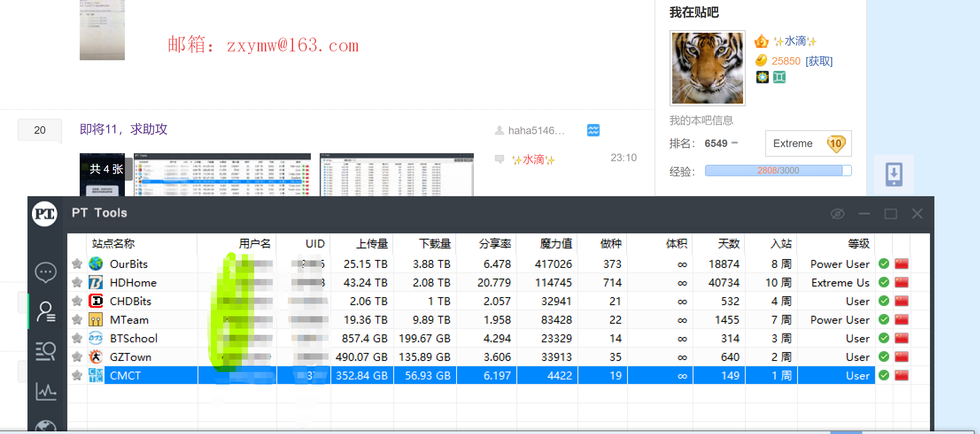
Task: Click the green status check in HDHome row
Action: coord(884,282)
